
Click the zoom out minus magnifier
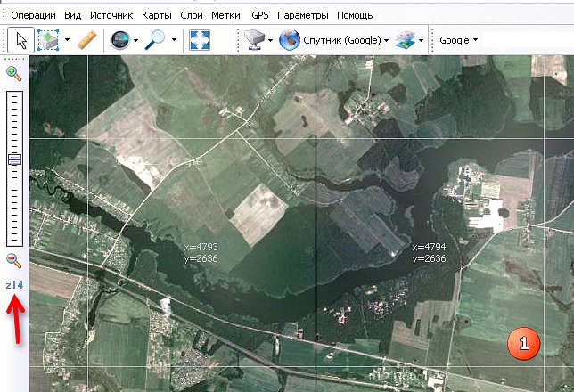[x=14, y=260]
